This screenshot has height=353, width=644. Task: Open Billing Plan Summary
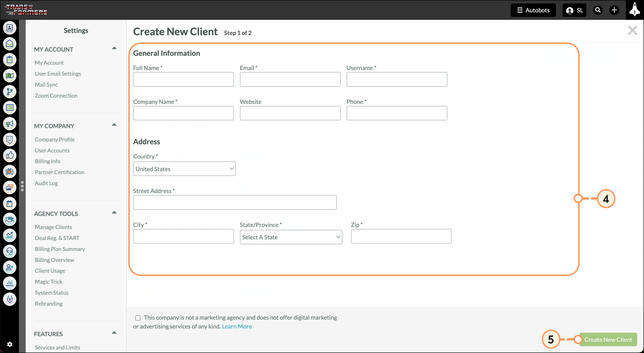pyautogui.click(x=60, y=249)
